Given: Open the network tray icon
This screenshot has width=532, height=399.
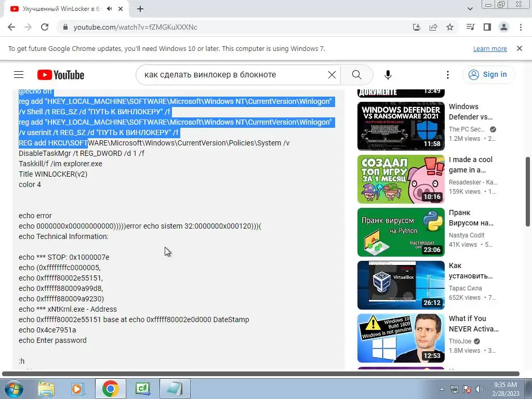Looking at the screenshot, I should tap(455, 389).
